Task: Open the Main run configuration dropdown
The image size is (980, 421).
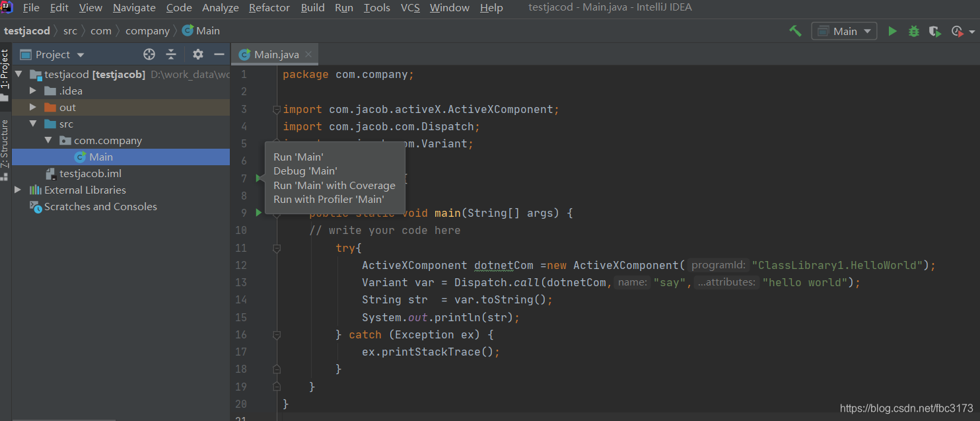Action: pyautogui.click(x=845, y=31)
